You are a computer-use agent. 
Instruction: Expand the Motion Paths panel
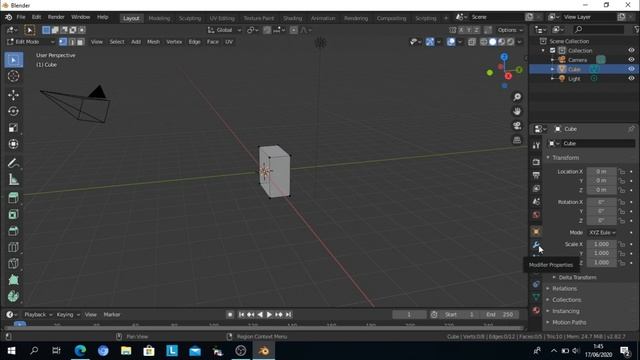pos(569,322)
